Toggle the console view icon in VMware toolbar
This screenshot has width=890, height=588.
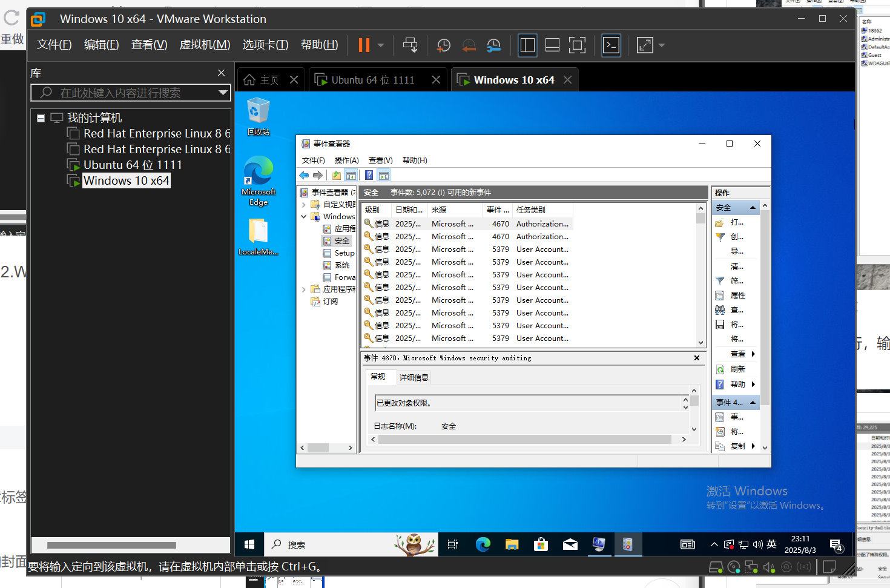point(611,45)
